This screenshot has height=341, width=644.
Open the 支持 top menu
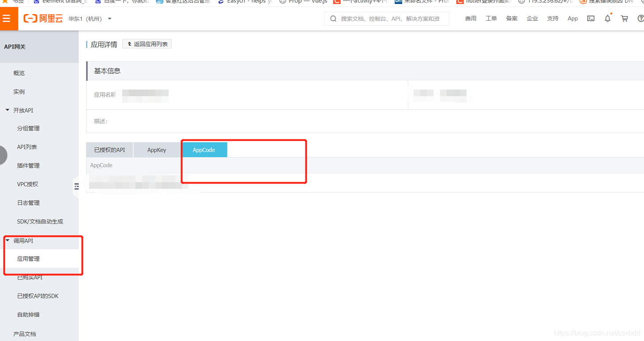(x=553, y=19)
